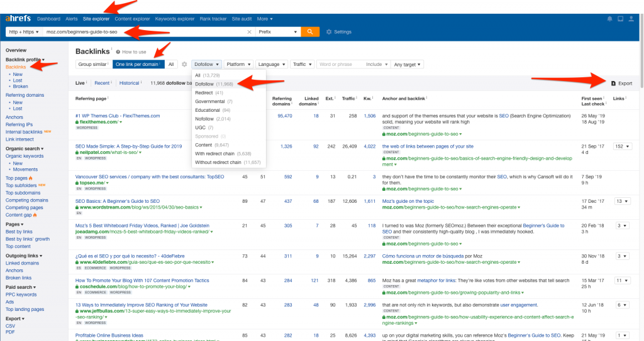Switch to Recent index

coord(102,83)
